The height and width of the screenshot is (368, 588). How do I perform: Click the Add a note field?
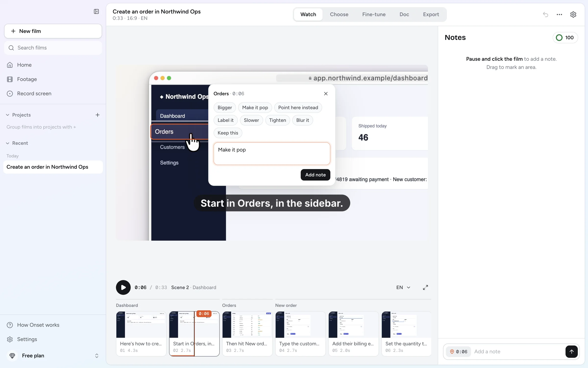pos(518,352)
